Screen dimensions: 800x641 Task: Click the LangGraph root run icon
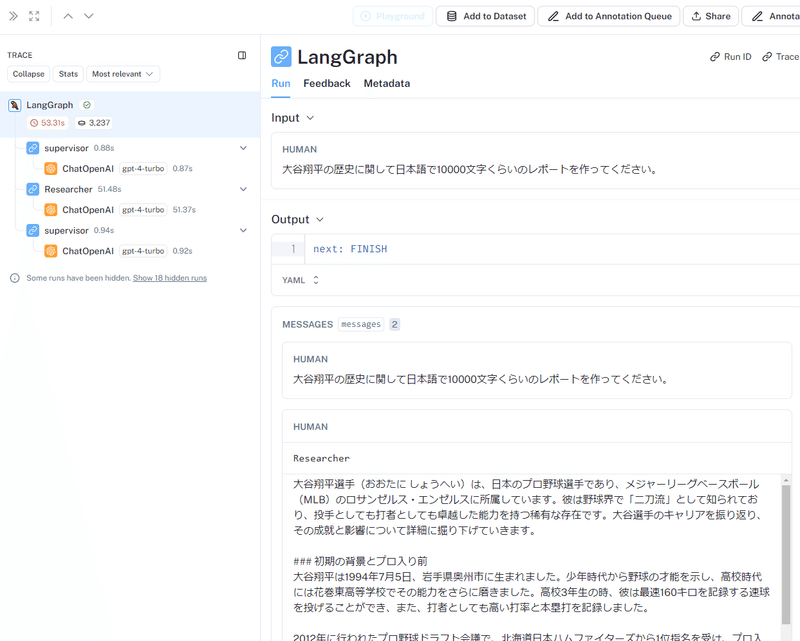point(15,105)
